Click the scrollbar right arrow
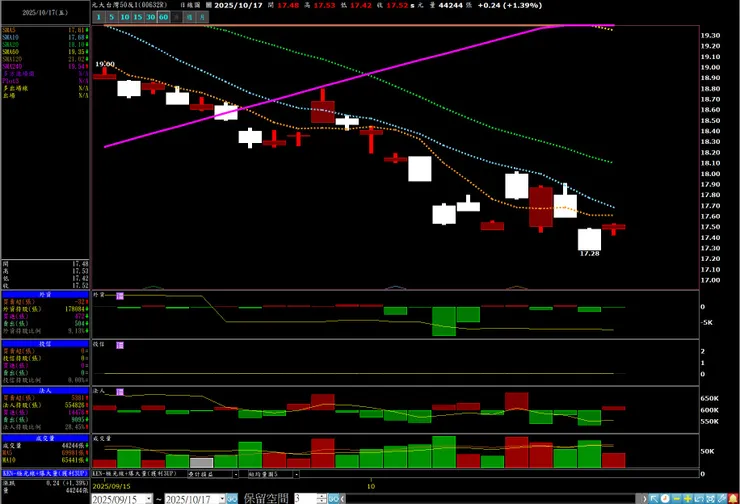The width and height of the screenshot is (740, 504). pyautogui.click(x=645, y=499)
